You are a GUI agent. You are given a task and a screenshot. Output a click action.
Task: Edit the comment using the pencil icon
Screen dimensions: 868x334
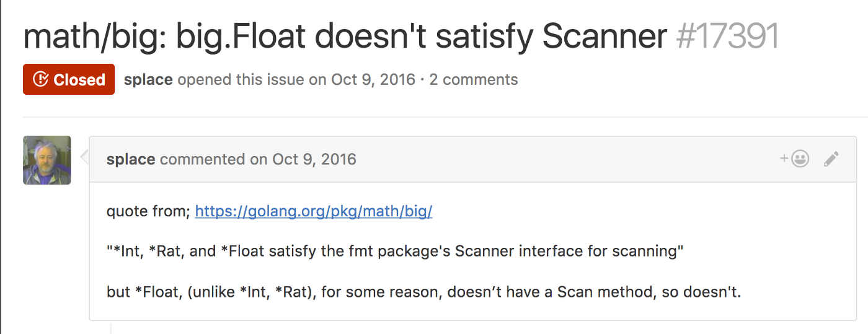pos(831,159)
